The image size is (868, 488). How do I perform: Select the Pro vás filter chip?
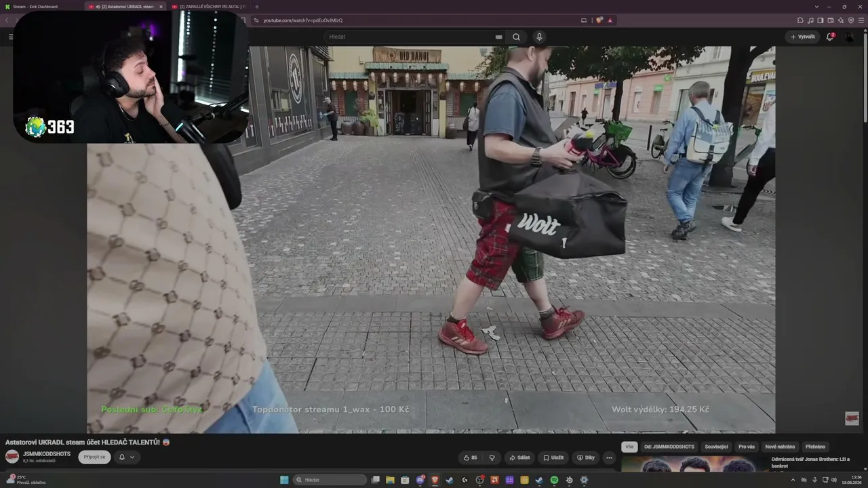point(747,447)
